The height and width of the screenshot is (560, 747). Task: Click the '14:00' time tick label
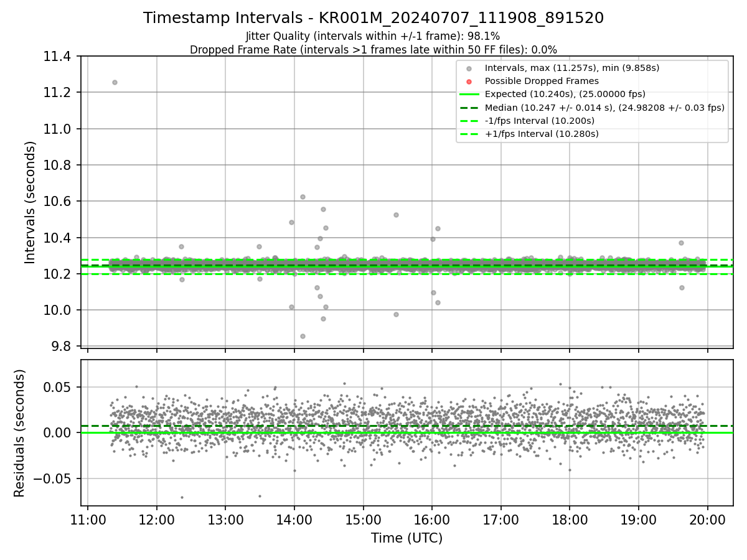pos(294,520)
